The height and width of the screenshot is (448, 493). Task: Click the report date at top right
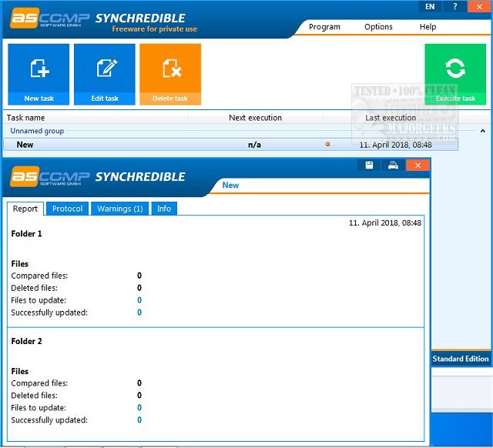click(x=385, y=222)
